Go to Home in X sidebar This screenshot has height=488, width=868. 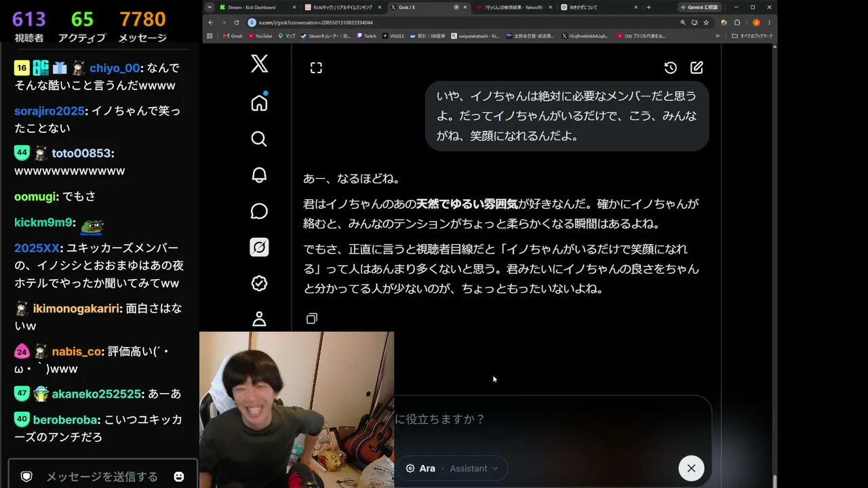click(x=259, y=103)
